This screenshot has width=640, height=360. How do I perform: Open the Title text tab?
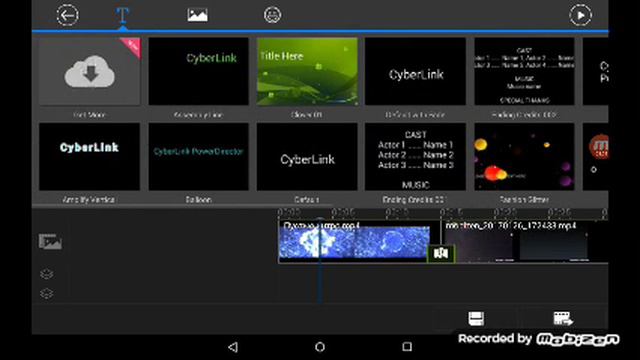coord(122,16)
